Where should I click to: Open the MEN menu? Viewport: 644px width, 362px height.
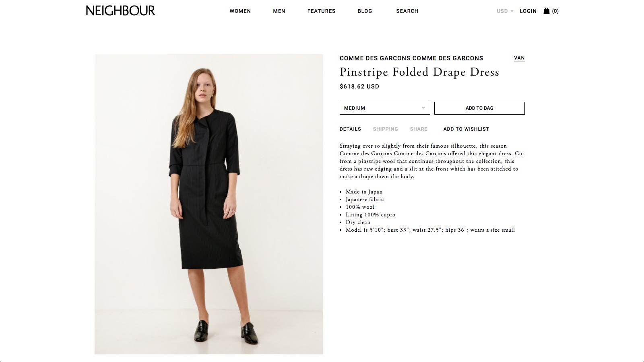(279, 11)
